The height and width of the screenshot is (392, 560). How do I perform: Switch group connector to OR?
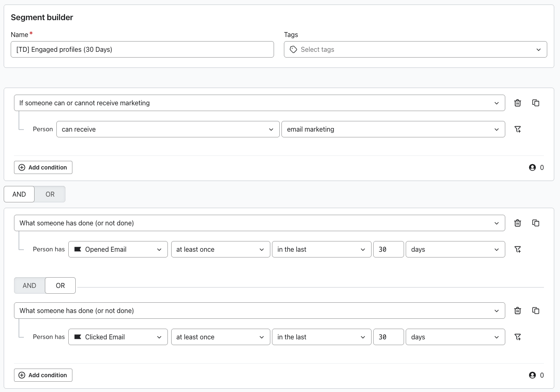(x=50, y=194)
